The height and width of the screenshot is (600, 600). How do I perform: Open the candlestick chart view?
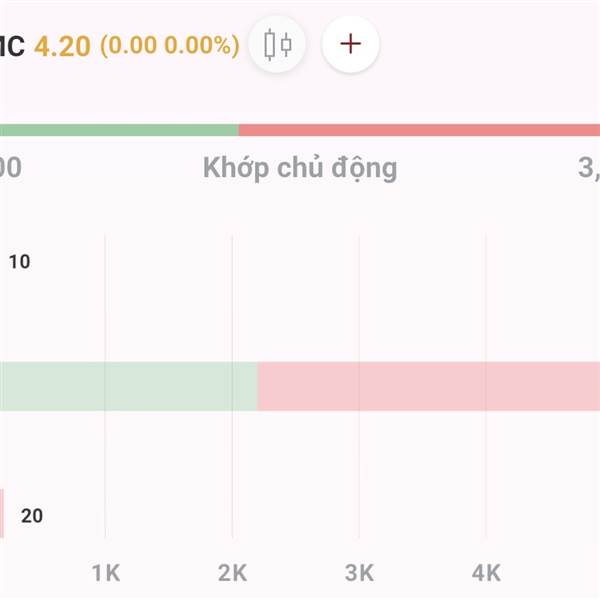click(x=277, y=44)
